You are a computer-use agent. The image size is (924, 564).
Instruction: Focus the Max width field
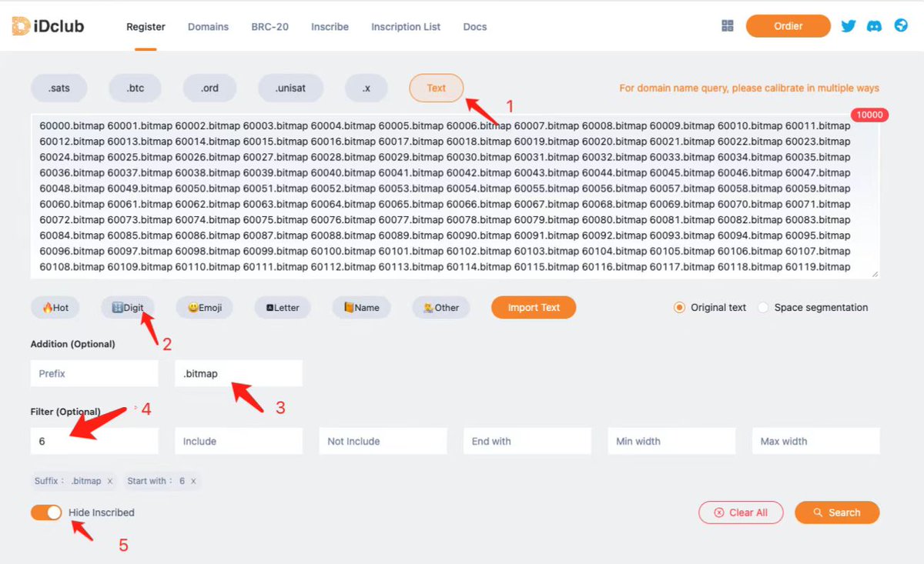pos(816,441)
